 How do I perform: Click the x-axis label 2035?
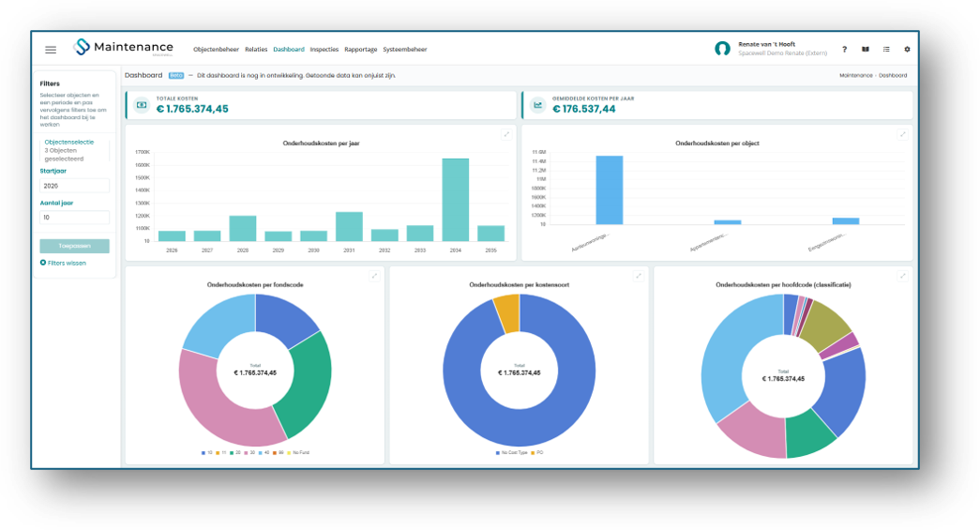tap(490, 250)
